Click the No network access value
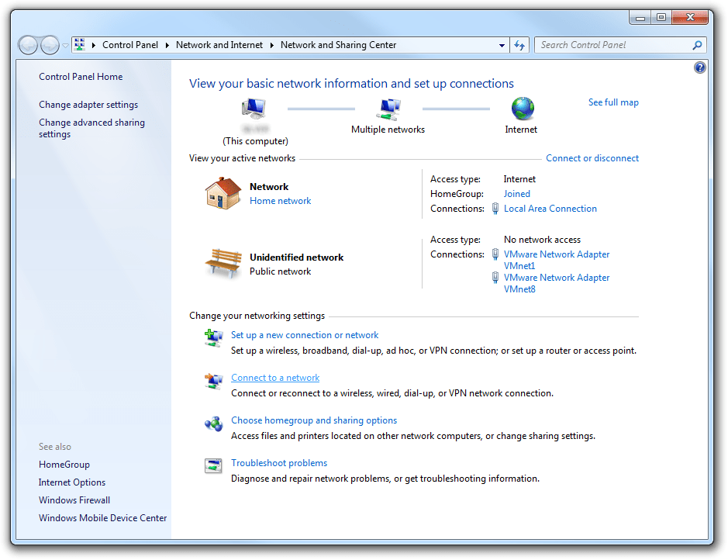Image resolution: width=728 pixels, height=560 pixels. point(542,240)
